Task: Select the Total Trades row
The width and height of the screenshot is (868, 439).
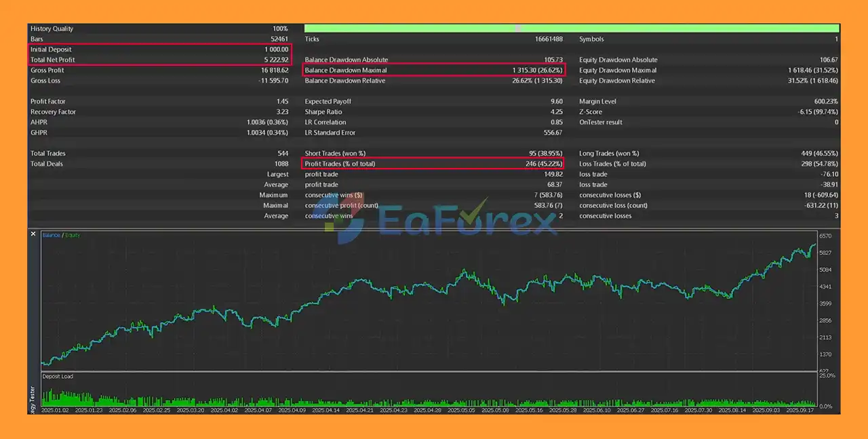Action: coord(160,154)
